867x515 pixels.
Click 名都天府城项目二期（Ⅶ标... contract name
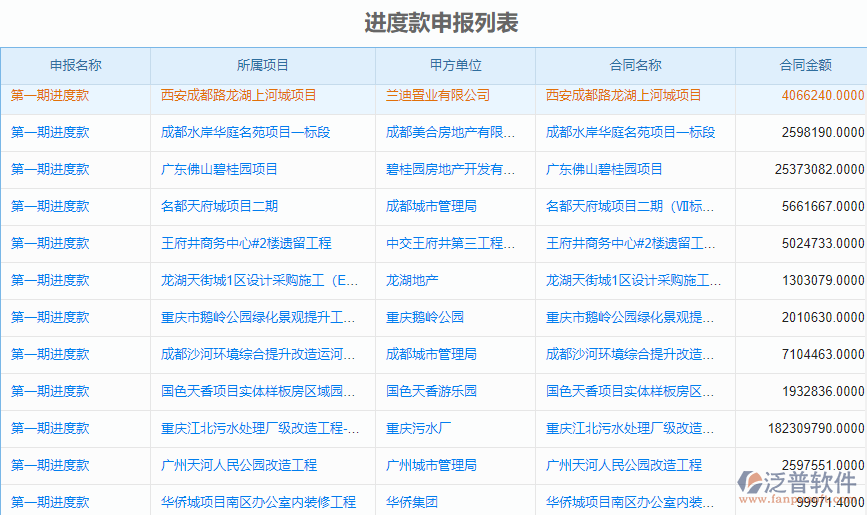630,206
